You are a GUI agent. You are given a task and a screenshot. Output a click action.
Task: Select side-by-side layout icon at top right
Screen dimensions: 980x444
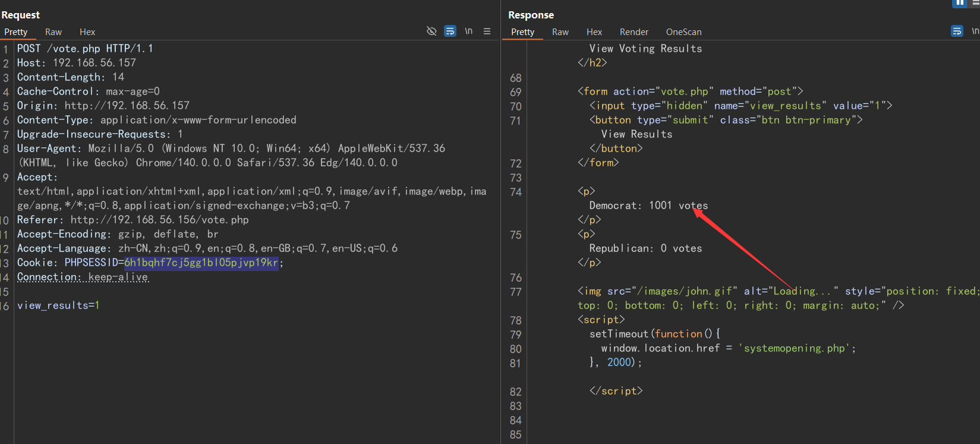coord(959,3)
